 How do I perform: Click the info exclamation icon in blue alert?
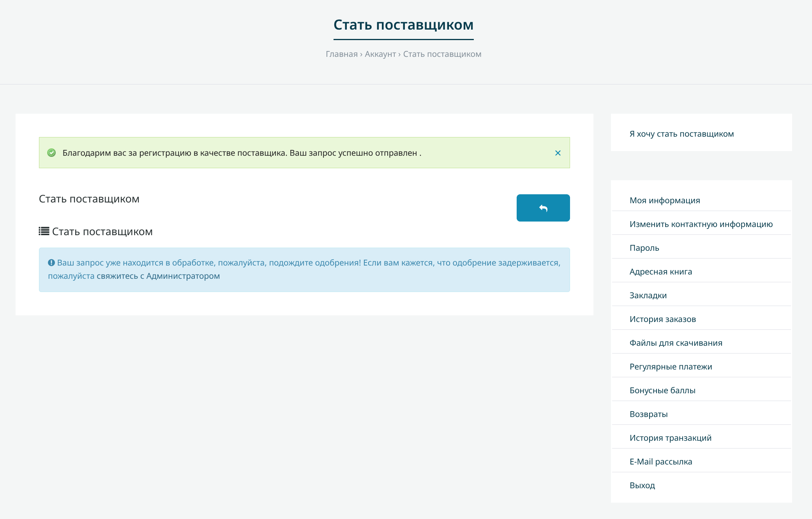click(x=51, y=263)
